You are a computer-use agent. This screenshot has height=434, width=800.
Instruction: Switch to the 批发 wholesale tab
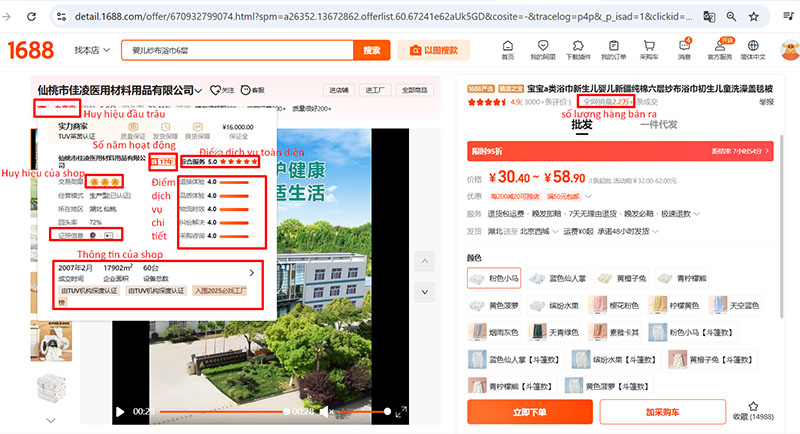click(x=580, y=125)
